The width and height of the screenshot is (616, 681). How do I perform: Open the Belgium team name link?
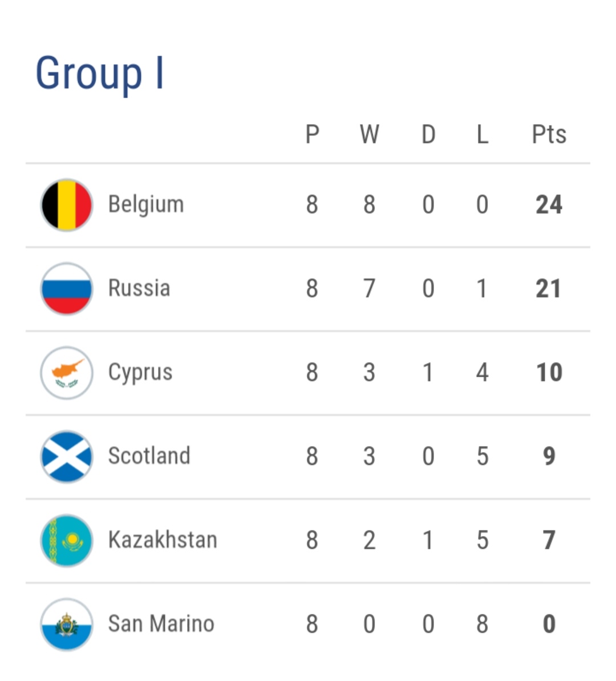click(x=146, y=204)
